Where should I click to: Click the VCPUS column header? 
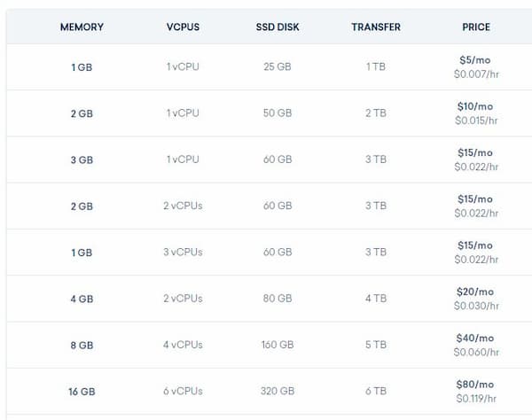[x=183, y=27]
